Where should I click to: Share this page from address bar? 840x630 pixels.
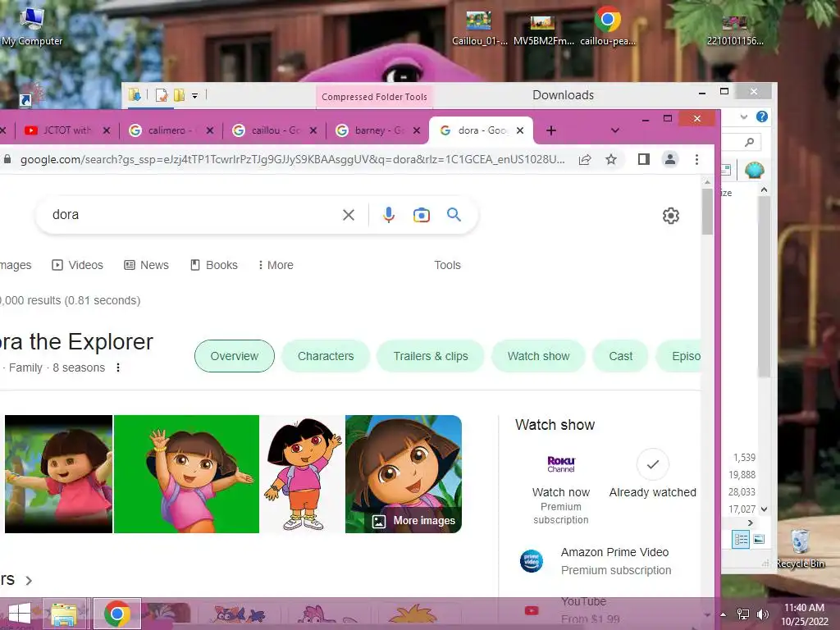[584, 159]
